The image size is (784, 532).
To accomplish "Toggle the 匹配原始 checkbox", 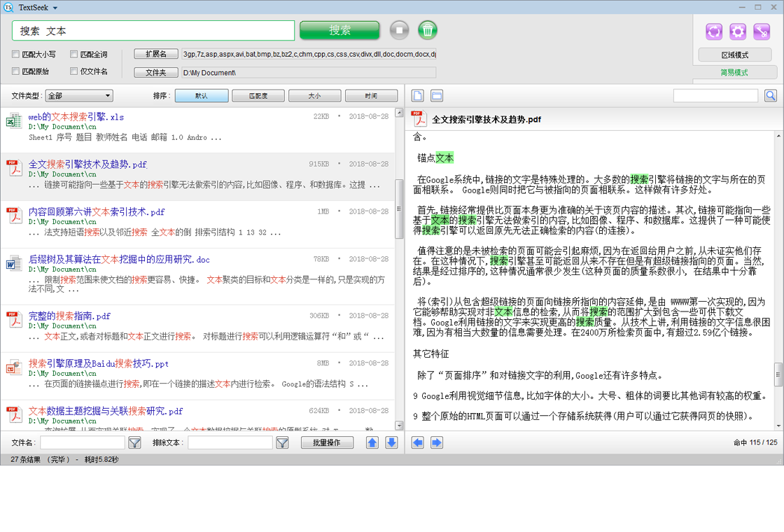I will [x=15, y=71].
